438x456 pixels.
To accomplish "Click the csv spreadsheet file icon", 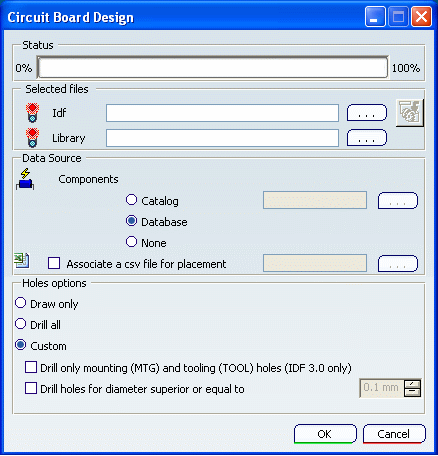I will point(22,261).
